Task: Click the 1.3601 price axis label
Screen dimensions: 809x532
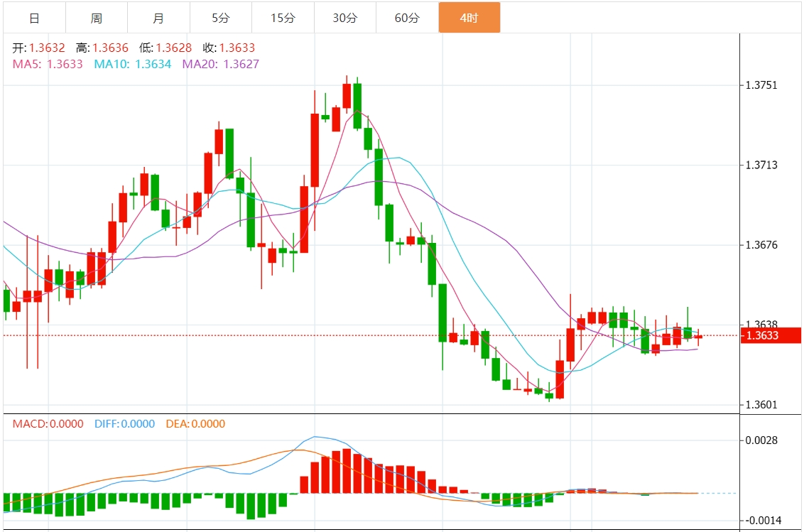Action: [x=761, y=405]
